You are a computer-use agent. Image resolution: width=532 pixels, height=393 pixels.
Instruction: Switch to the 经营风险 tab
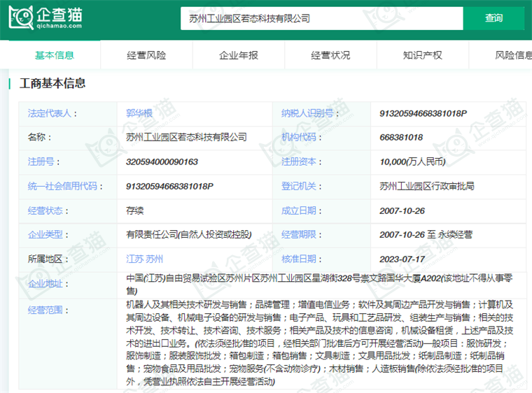(146, 55)
